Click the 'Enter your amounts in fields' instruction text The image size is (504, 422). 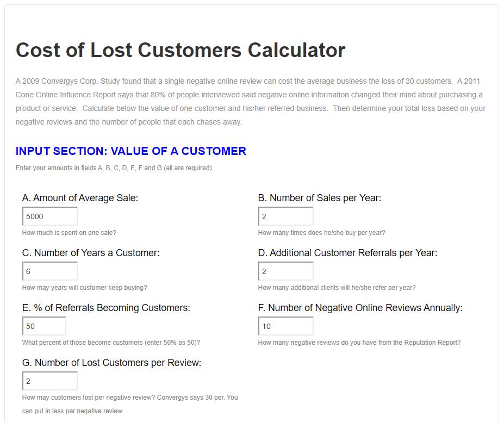[x=114, y=168]
